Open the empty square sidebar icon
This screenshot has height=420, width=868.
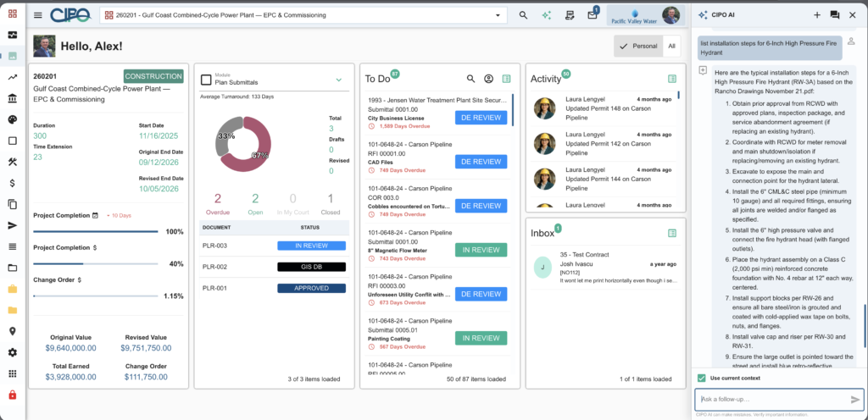12,141
